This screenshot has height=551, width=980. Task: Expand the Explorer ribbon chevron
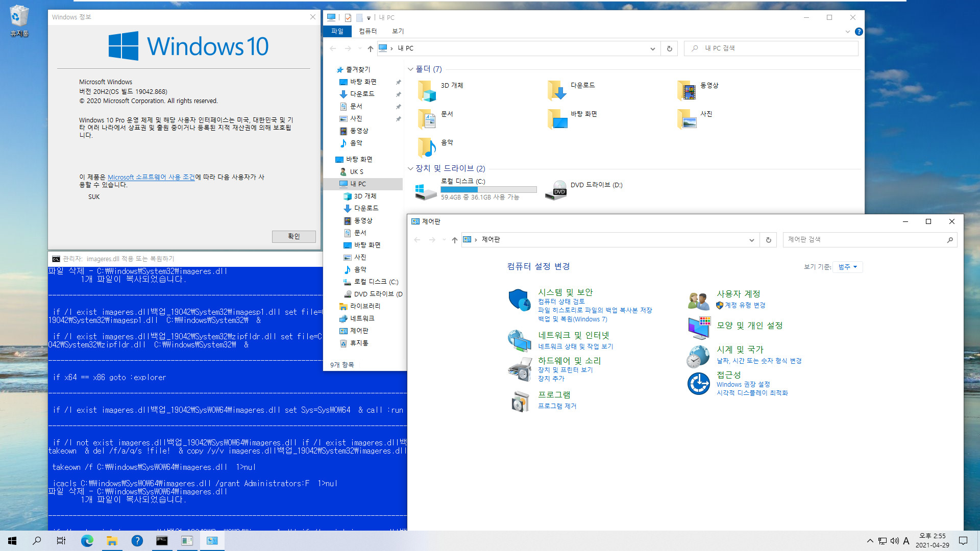click(x=847, y=32)
